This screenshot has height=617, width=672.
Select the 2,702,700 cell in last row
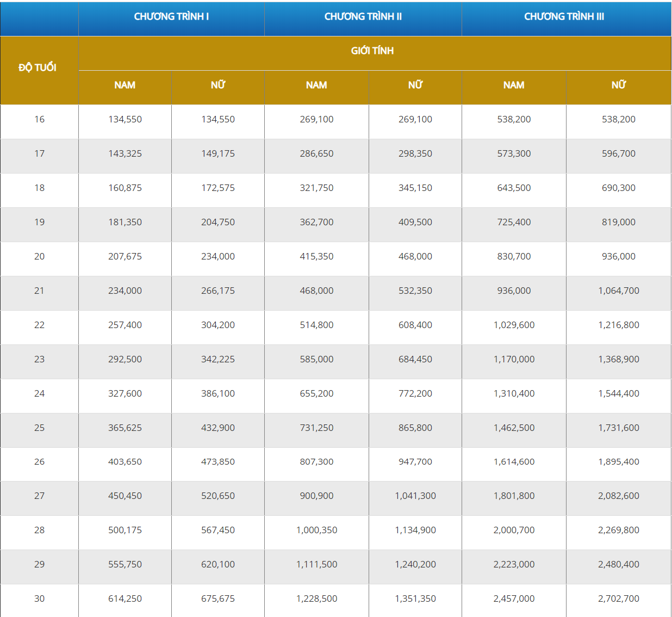618,599
